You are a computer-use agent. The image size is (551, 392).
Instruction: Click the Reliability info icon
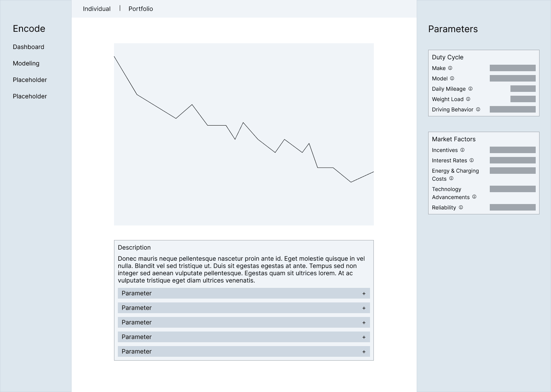tap(461, 207)
